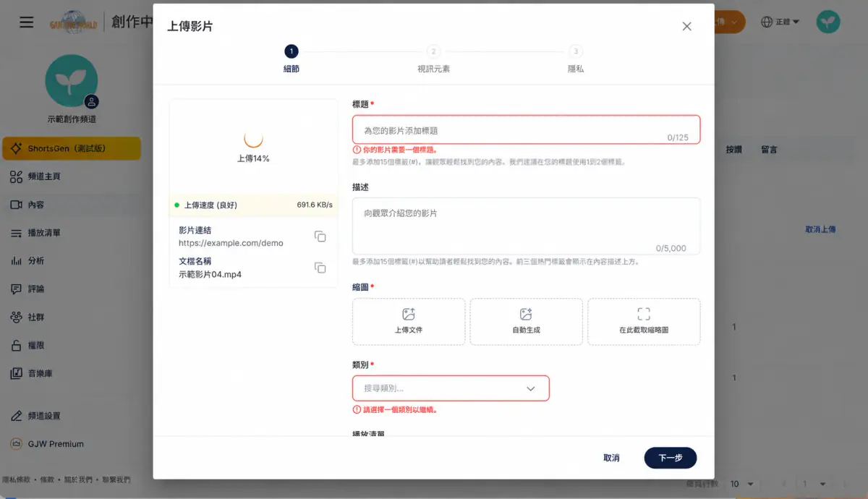Click the 在此截取縮略圖 frame capture icon
Image resolution: width=868 pixels, height=499 pixels.
[x=644, y=314]
